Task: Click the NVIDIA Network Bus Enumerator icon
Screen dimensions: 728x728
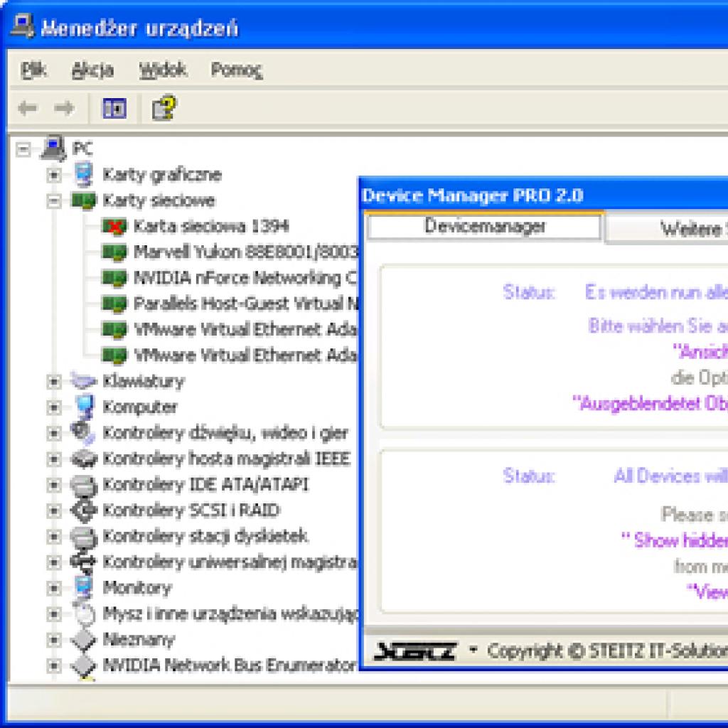Action: click(84, 665)
